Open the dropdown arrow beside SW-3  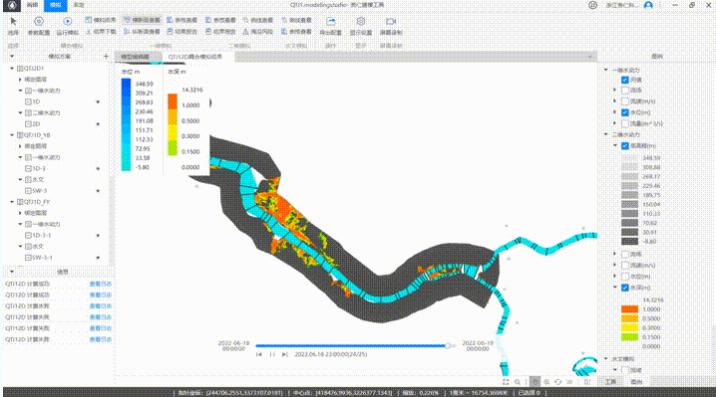pos(98,191)
